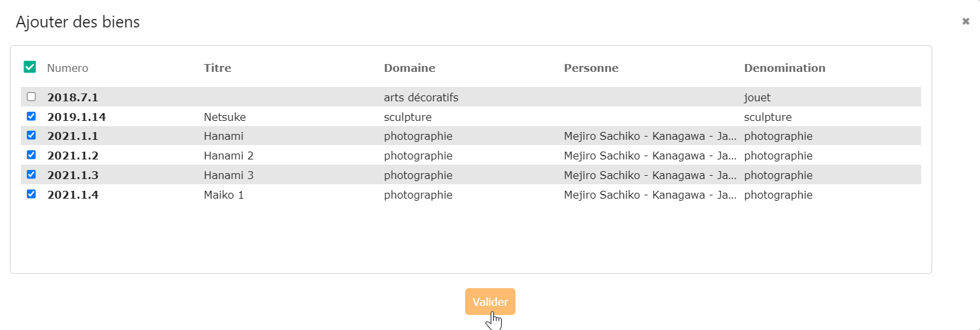Uncheck the box for item 2021.1.3

(x=31, y=174)
